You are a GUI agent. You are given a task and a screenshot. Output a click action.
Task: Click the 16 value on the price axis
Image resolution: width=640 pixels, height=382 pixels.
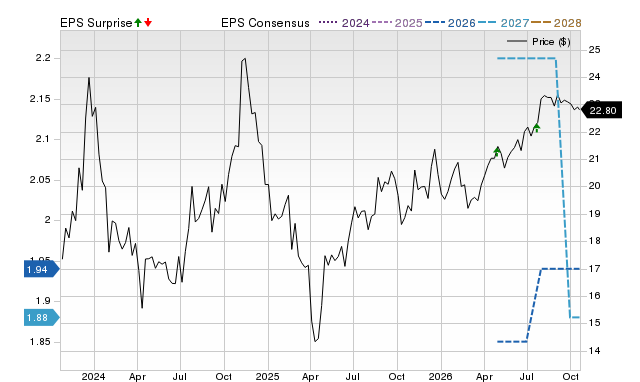[594, 295]
